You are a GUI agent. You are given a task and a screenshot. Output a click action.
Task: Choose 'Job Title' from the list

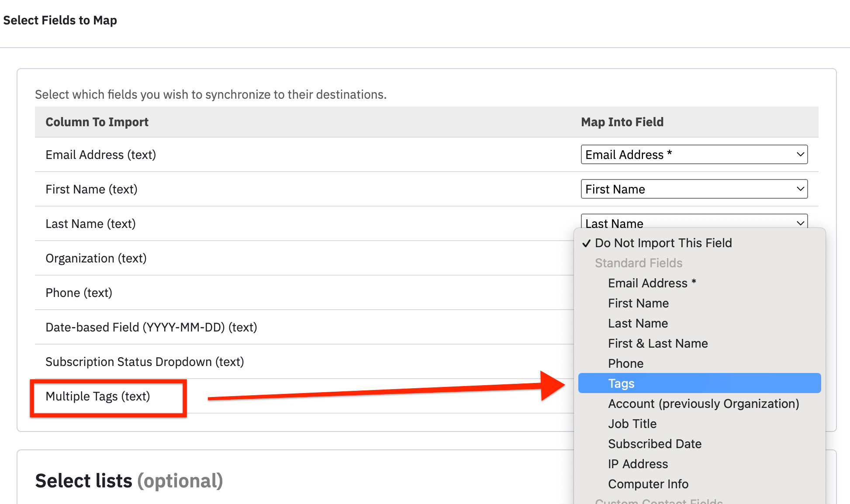tap(632, 424)
